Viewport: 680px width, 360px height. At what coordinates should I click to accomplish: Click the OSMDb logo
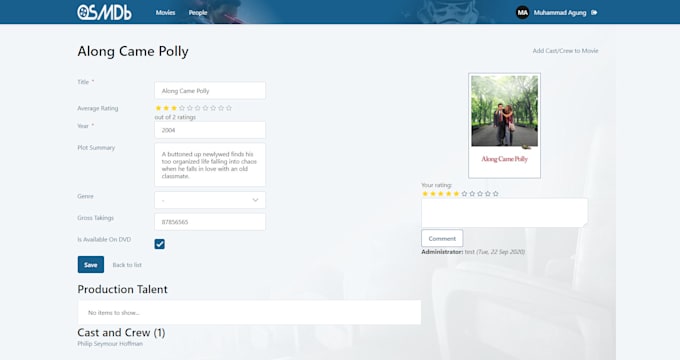tap(105, 12)
